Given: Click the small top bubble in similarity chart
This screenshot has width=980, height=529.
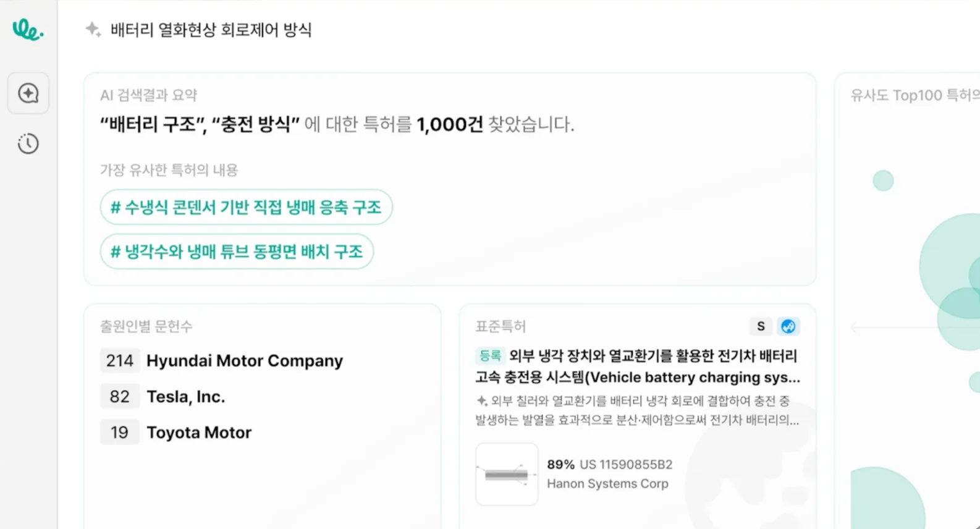Looking at the screenshot, I should (883, 181).
